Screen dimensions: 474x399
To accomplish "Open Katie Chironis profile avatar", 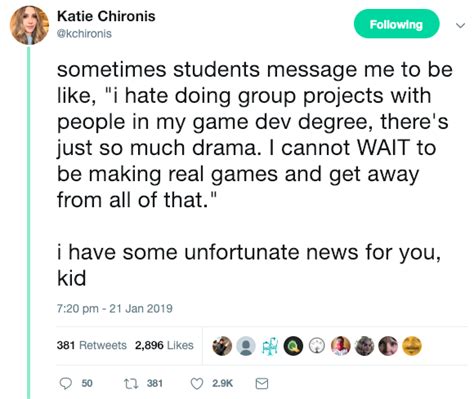I will point(29,25).
